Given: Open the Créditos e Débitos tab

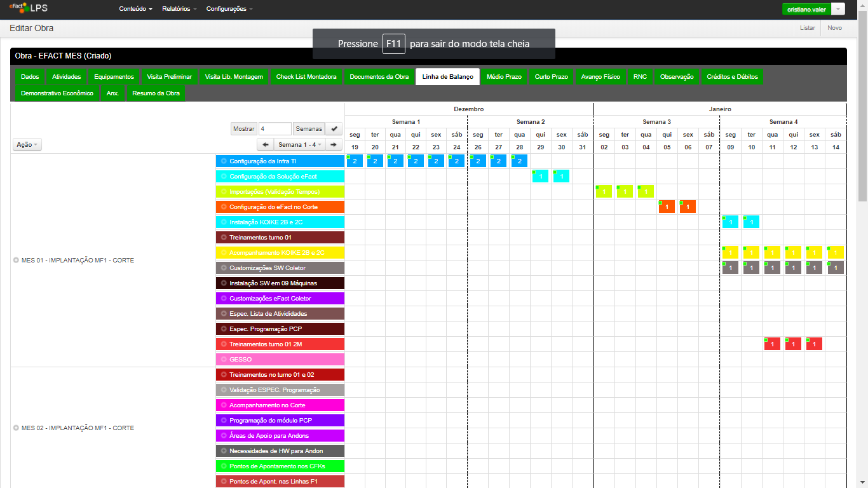Looking at the screenshot, I should point(733,77).
